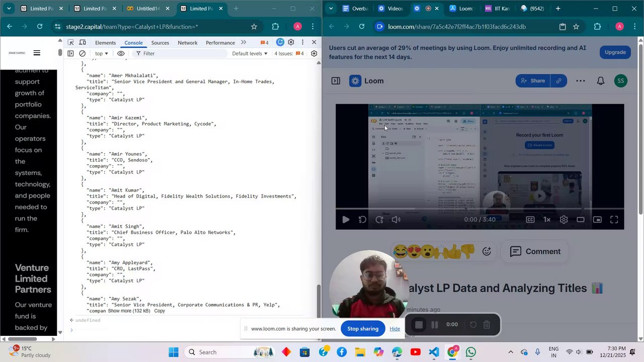Copy console output via Copy link
644x362 pixels.
[159, 311]
